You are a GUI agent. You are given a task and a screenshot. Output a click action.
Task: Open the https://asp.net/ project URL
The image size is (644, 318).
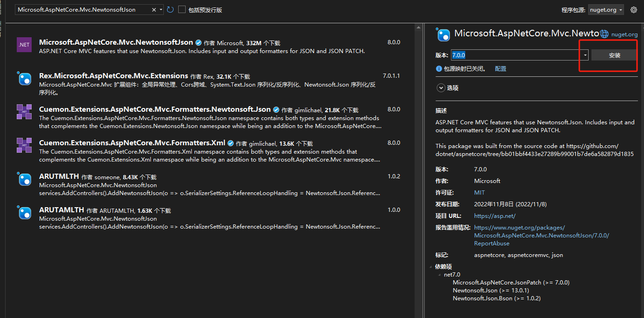pos(495,216)
